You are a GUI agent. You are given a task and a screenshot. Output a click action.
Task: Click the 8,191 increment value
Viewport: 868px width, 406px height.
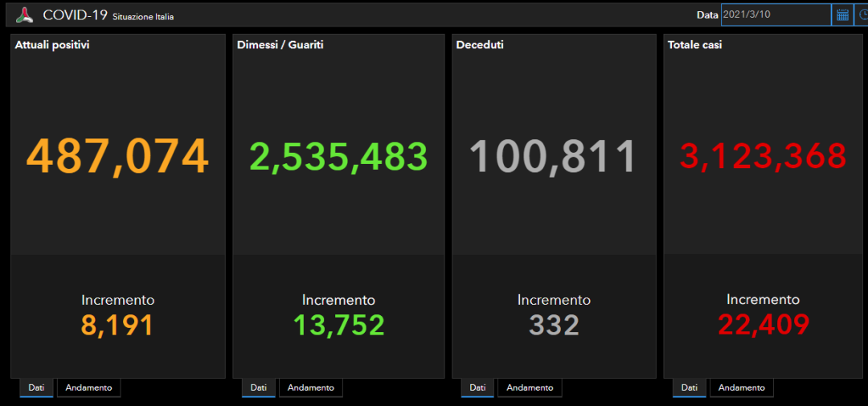pyautogui.click(x=117, y=326)
